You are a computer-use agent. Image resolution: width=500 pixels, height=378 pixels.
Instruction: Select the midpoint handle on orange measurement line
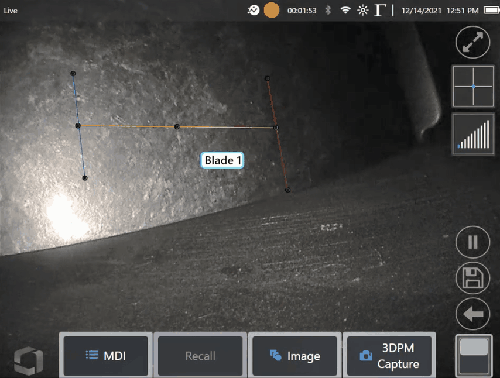[x=177, y=127]
